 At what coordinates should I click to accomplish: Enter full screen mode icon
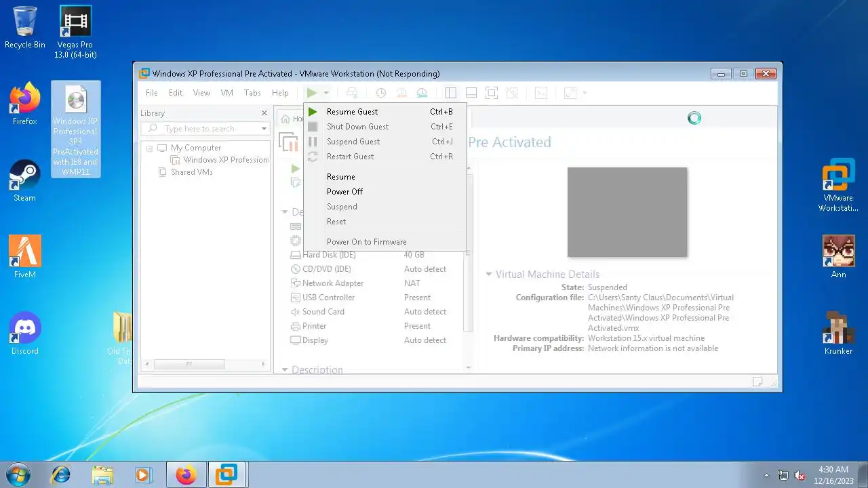tap(492, 93)
